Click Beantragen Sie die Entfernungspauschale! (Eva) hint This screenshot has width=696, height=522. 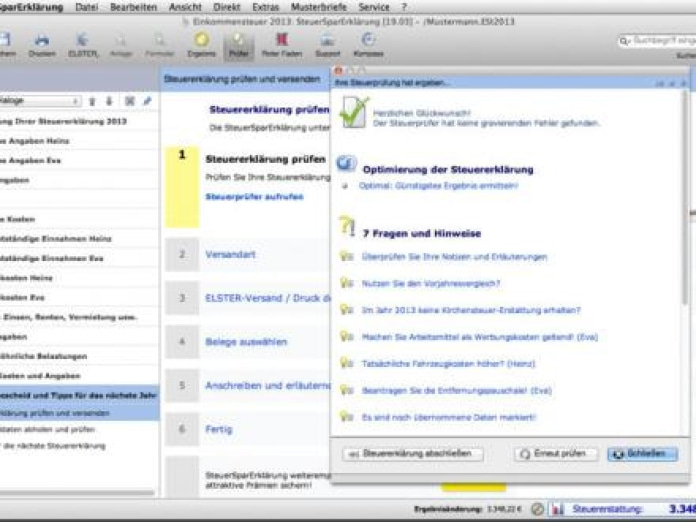[457, 391]
